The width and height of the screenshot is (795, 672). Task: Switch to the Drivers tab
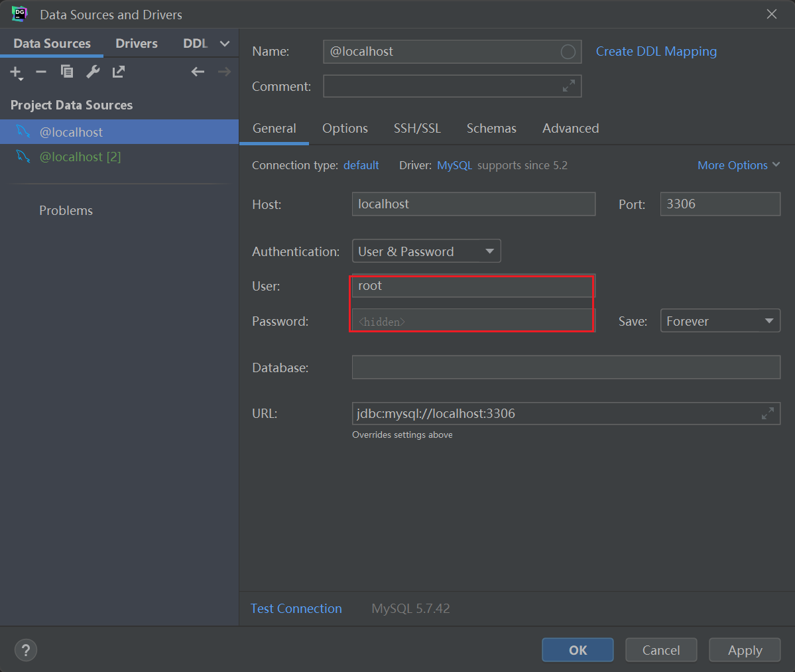pos(137,44)
